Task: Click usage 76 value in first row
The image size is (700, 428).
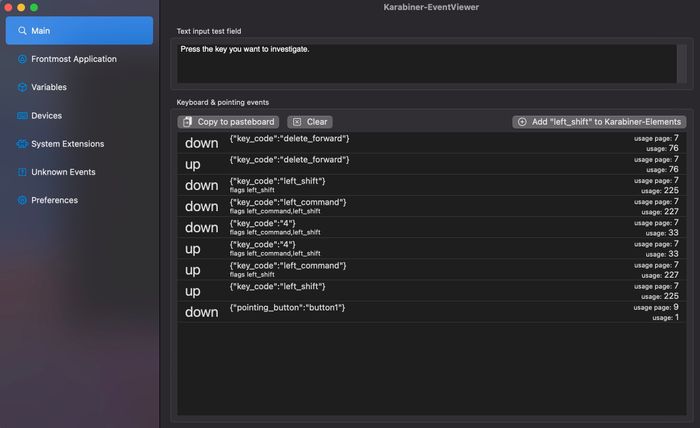Action: point(674,148)
